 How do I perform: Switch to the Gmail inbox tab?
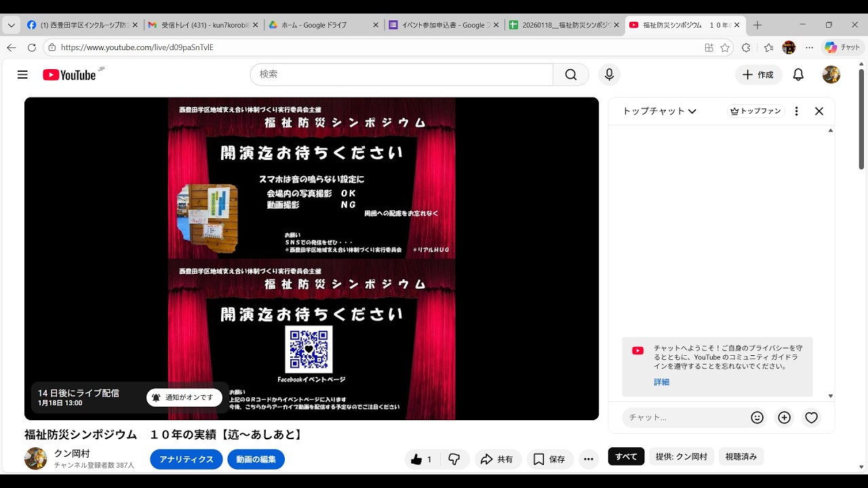click(202, 25)
